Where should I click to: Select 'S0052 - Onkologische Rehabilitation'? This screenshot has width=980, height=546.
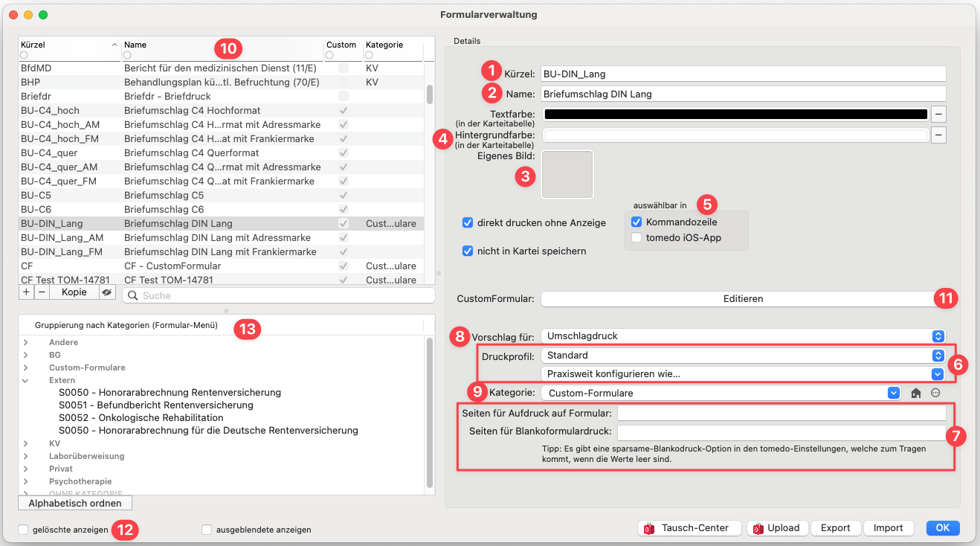coord(141,417)
